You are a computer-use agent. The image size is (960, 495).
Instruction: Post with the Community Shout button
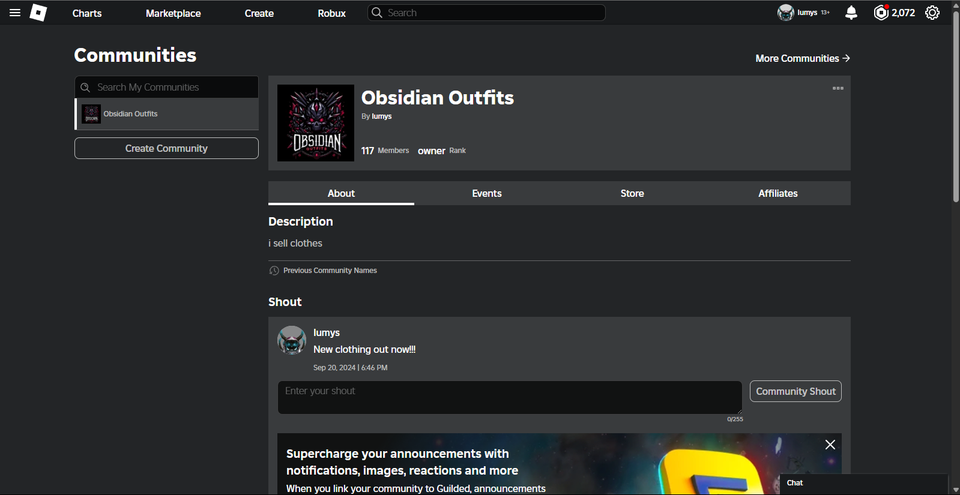click(x=795, y=391)
